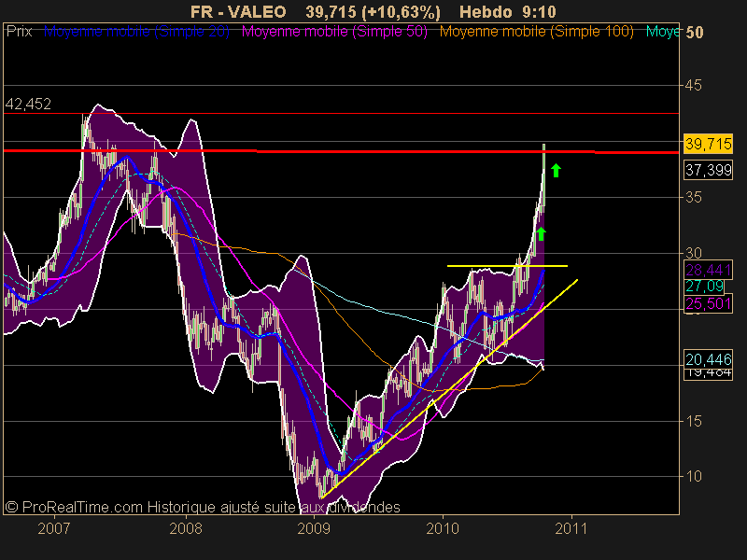The height and width of the screenshot is (560, 747).
Task: Click the 15 price axis label
Action: click(694, 421)
